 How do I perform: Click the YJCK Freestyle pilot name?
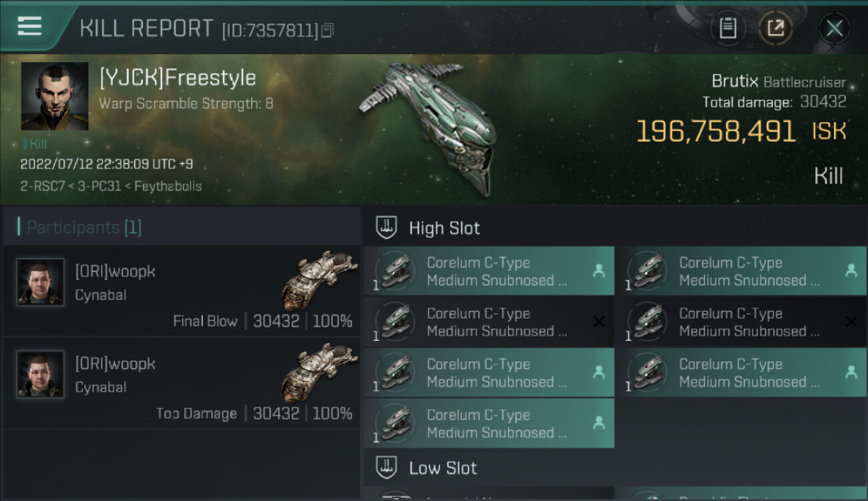[178, 78]
